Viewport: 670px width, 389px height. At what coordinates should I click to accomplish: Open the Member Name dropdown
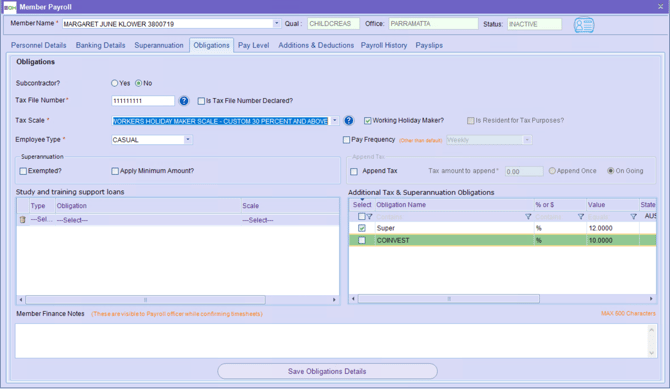pyautogui.click(x=276, y=24)
